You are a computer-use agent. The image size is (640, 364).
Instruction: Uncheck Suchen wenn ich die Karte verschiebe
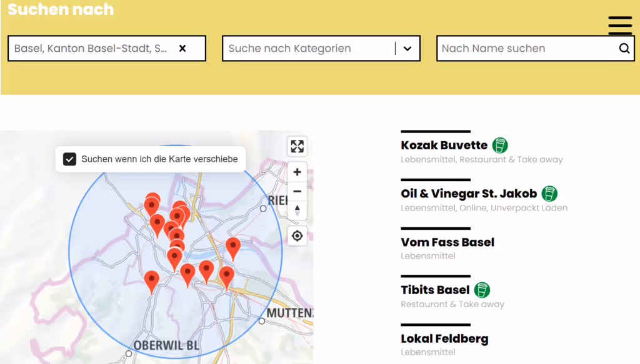click(69, 159)
